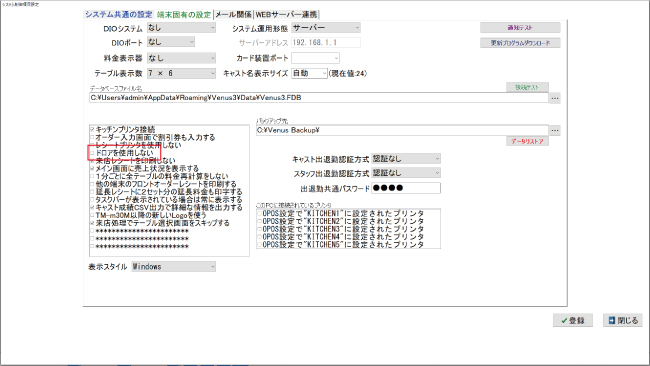Check the KITCHEN1 printer checkbox
650x366 pixels.
(260, 213)
